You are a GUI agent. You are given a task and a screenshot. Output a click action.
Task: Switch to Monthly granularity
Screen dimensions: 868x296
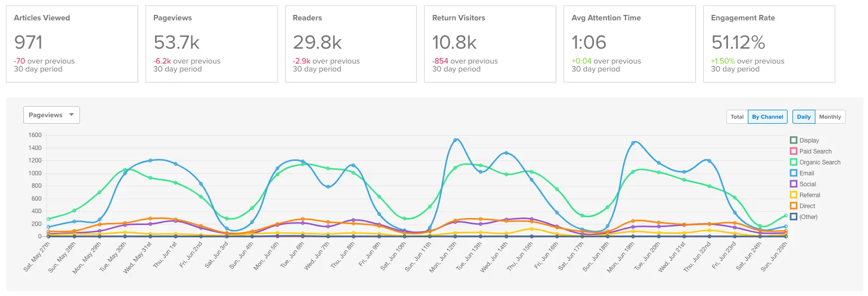(830, 117)
